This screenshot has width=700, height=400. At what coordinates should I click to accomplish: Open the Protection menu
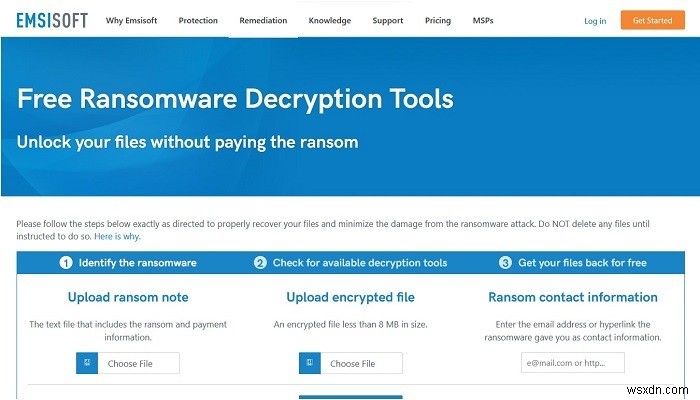click(x=198, y=21)
